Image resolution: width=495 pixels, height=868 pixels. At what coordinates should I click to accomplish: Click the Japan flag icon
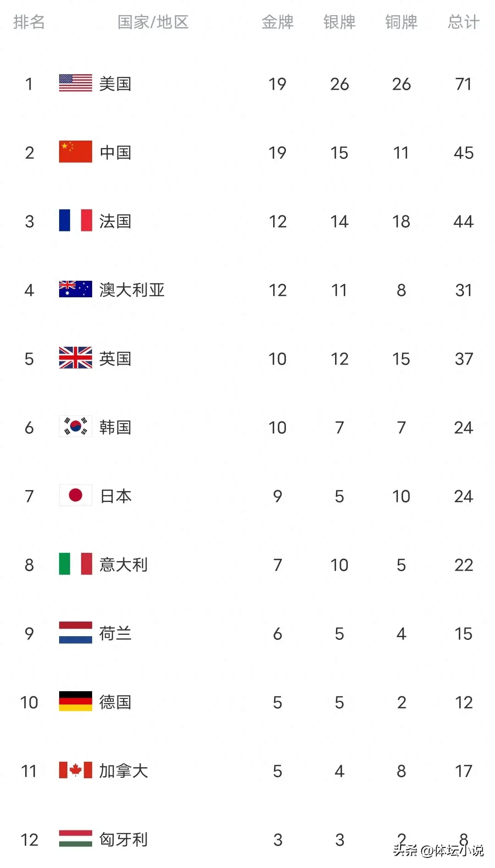(76, 496)
